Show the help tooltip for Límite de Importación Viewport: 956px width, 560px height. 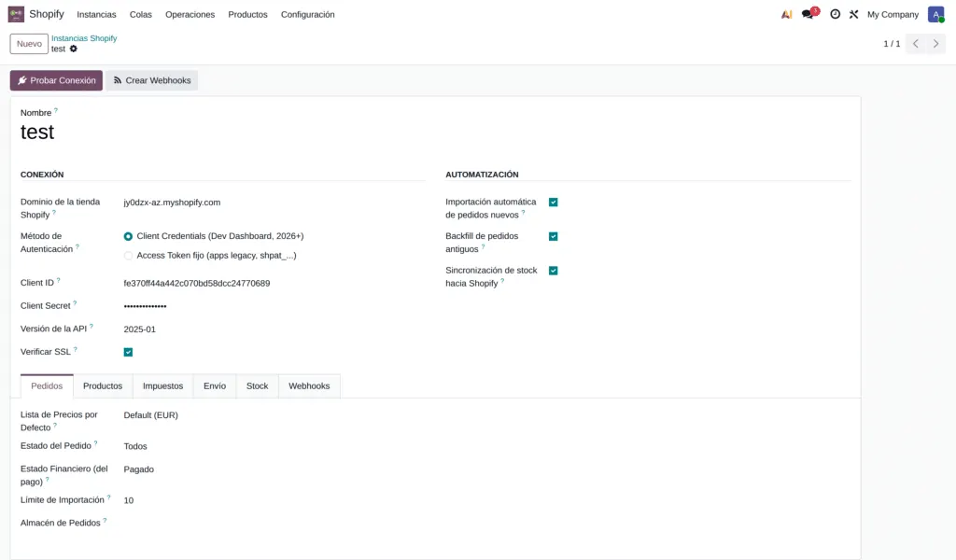(109, 497)
